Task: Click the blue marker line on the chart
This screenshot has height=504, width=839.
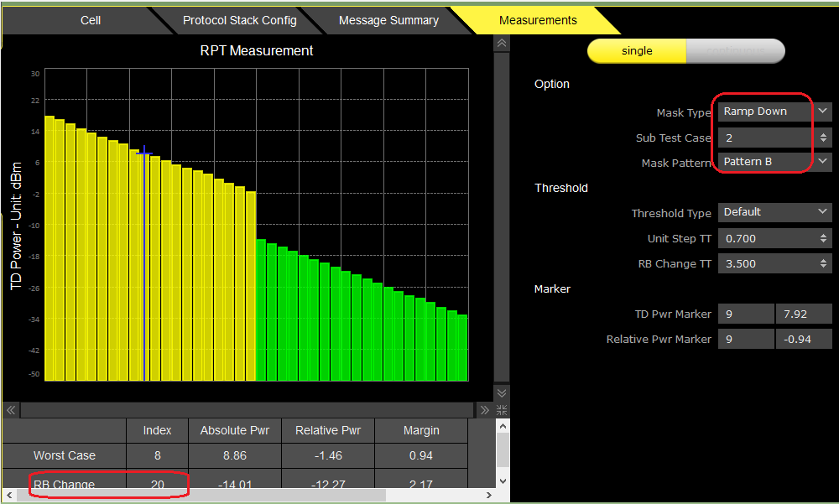Action: click(144, 263)
